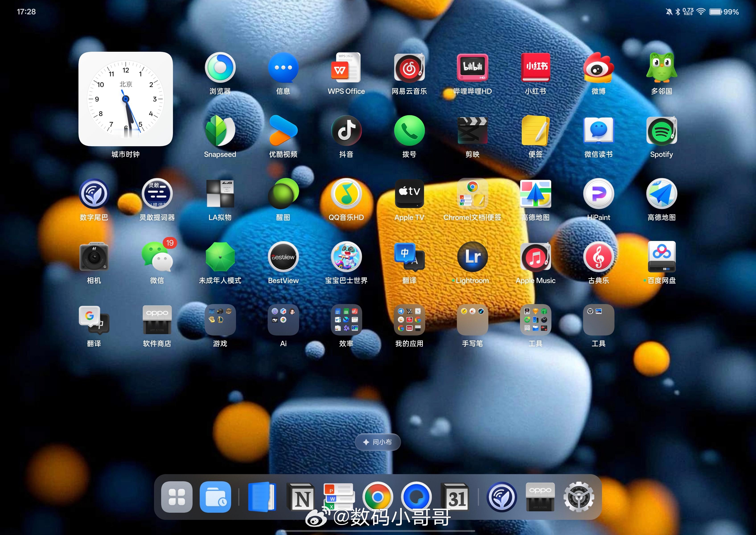
Task: Open NetEase Cloud Music (网易云音乐)
Action: coord(409,68)
